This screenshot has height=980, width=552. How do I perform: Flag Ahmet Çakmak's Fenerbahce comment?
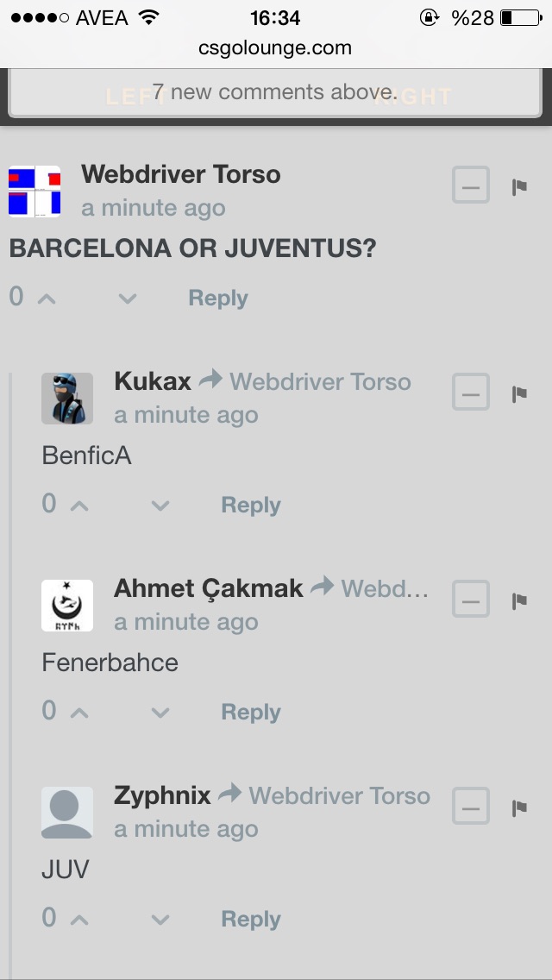tap(519, 600)
